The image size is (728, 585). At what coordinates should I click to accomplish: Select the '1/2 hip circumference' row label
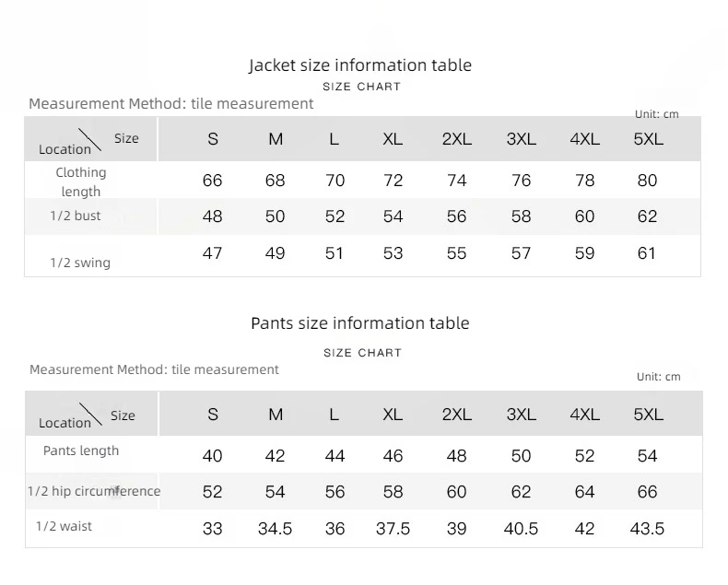pyautogui.click(x=94, y=491)
